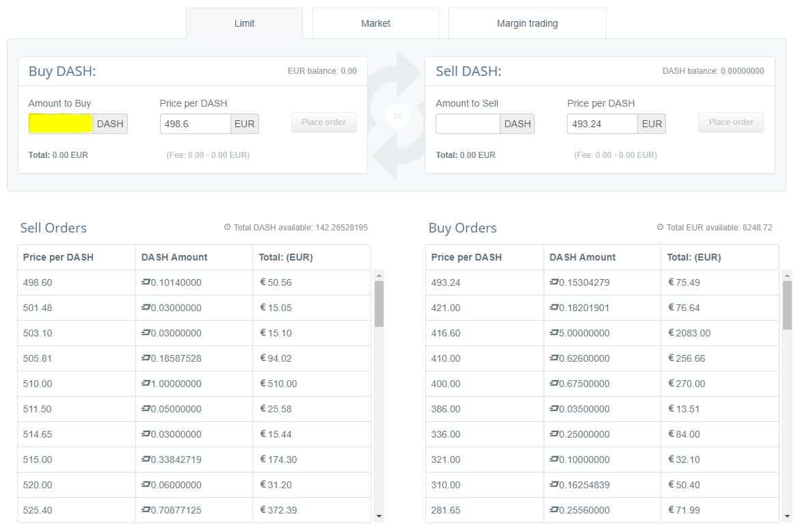Focus the yellow Amount to Buy field

pyautogui.click(x=61, y=124)
